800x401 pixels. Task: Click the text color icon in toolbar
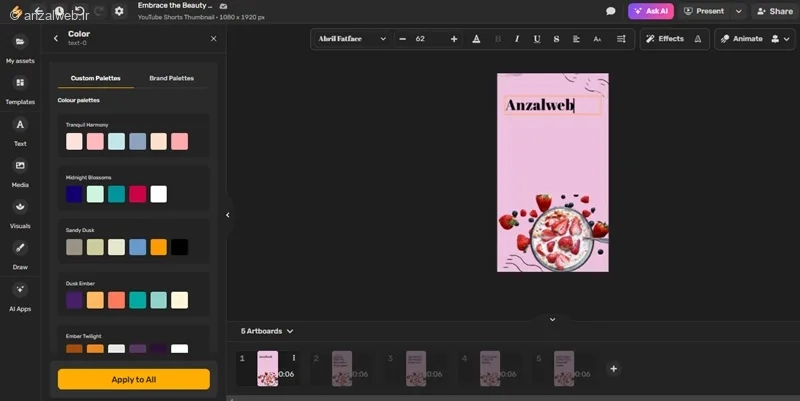pyautogui.click(x=476, y=39)
